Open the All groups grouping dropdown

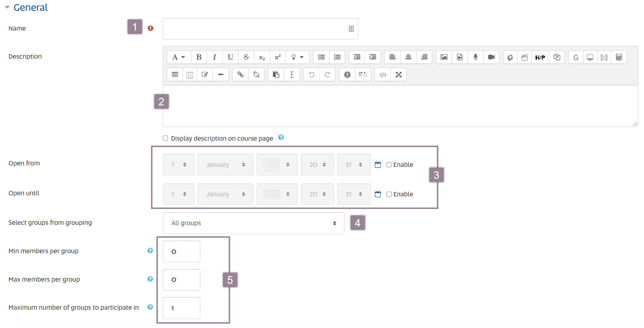point(253,223)
